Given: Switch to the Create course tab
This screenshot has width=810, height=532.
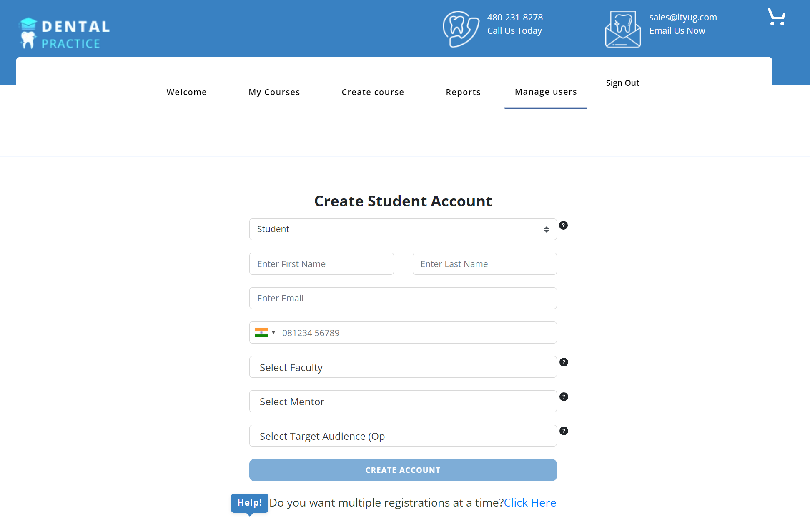Looking at the screenshot, I should coord(373,92).
